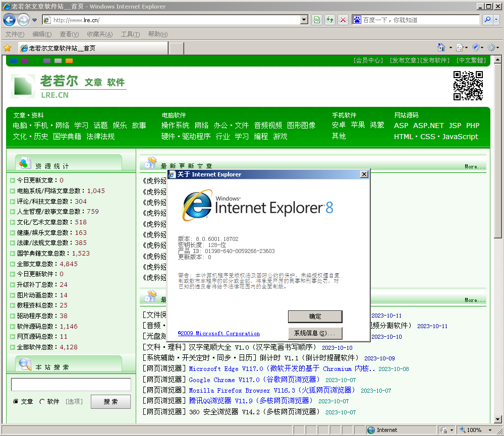The height and width of the screenshot is (436, 504).
Task: Select the gray color theme swatch
Action: click(58, 60)
